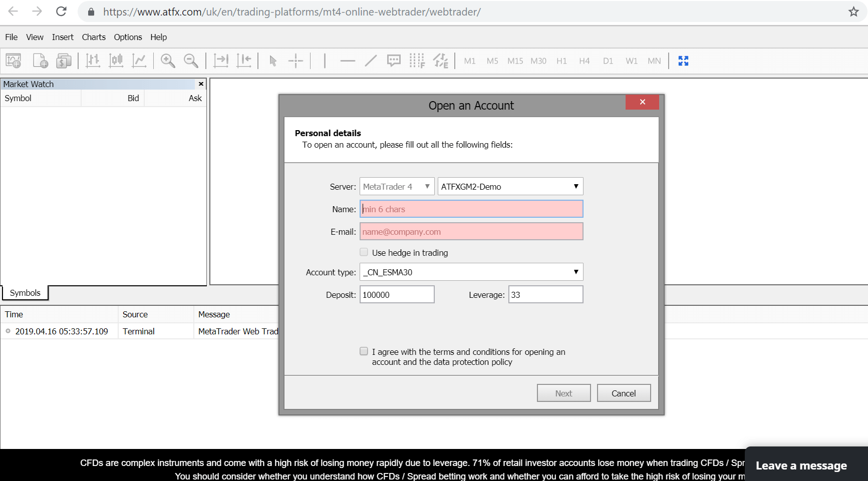
Task: Switch to M15 timeframe
Action: (515, 61)
